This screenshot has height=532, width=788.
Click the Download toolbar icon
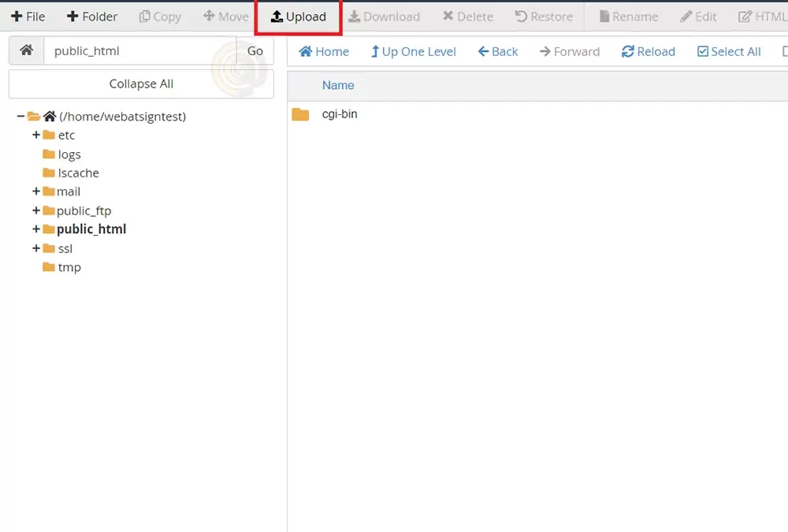[x=384, y=17]
